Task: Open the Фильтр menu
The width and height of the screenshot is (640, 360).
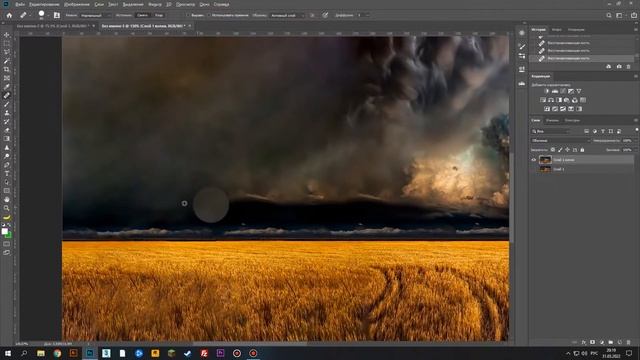Action: click(x=155, y=4)
